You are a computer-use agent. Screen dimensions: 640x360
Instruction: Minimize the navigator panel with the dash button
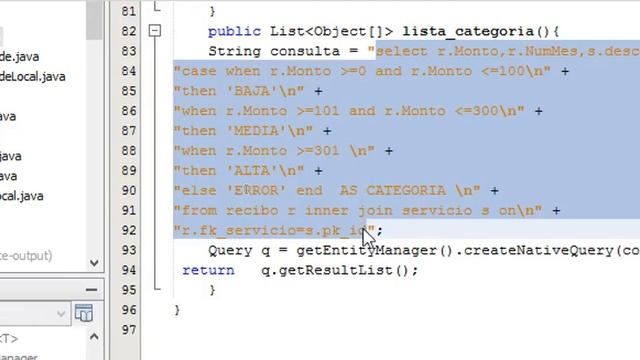tap(91, 290)
